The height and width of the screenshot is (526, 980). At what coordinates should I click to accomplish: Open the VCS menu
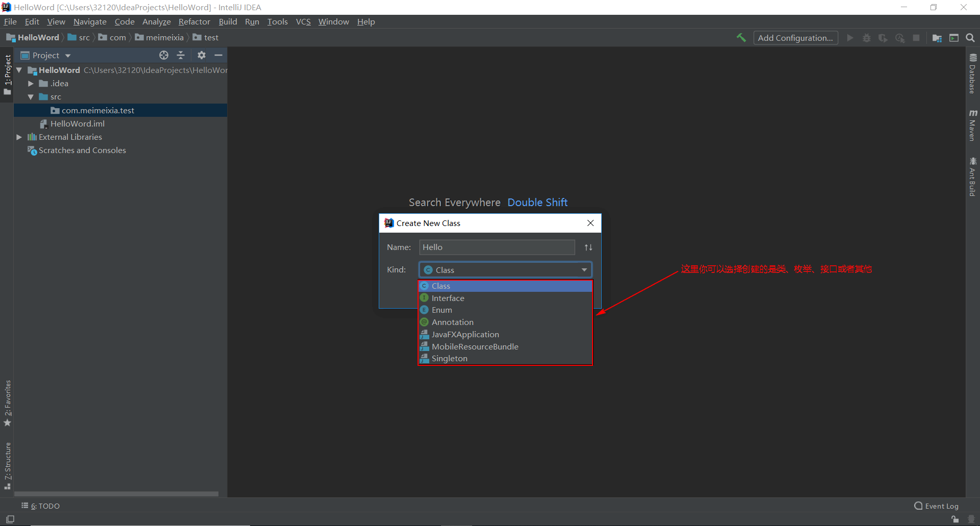[x=303, y=21]
